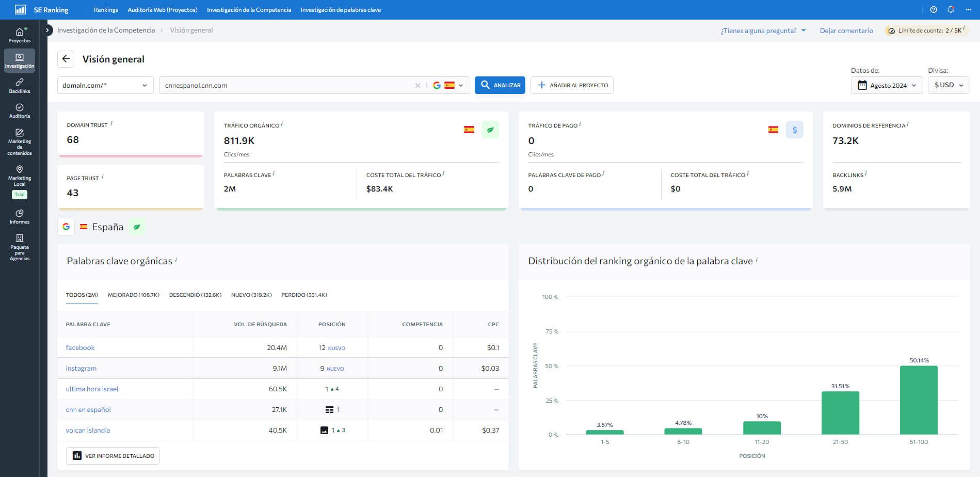Image resolution: width=980 pixels, height=477 pixels.
Task: Click info icon next to Dominios de Referencia
Action: (x=908, y=124)
